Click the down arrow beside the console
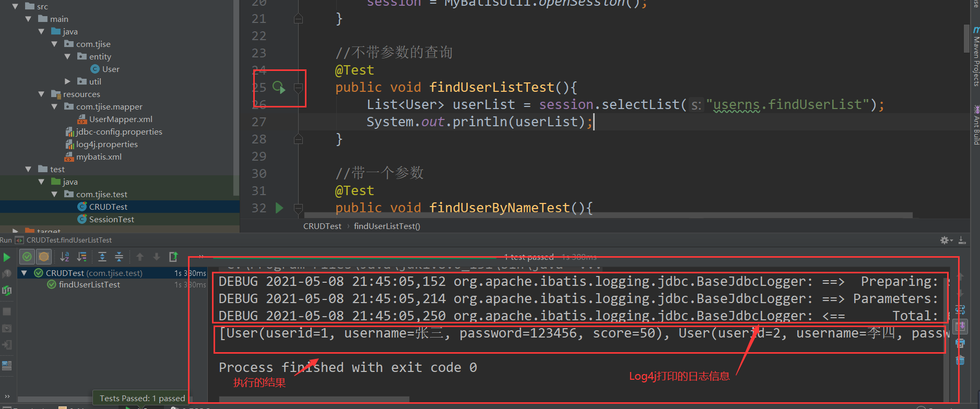 (x=960, y=293)
